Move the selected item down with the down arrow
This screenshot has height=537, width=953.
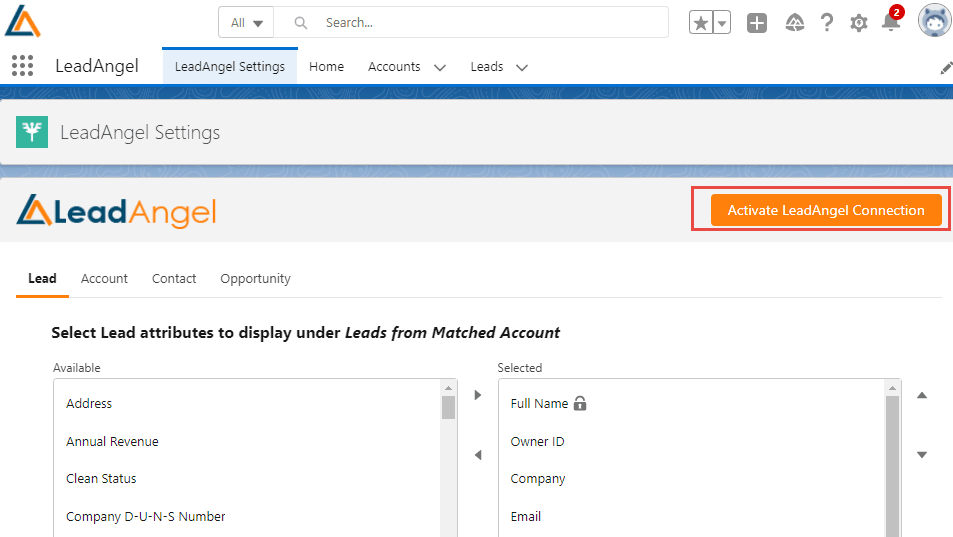(921, 454)
